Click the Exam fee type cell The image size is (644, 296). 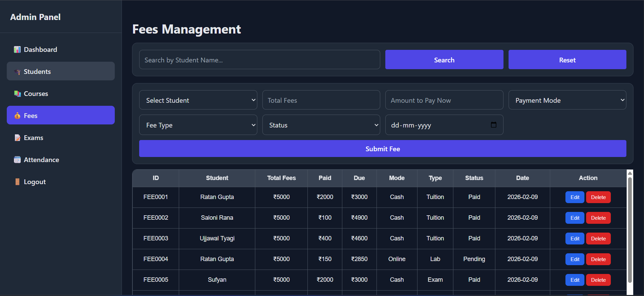tap(435, 280)
